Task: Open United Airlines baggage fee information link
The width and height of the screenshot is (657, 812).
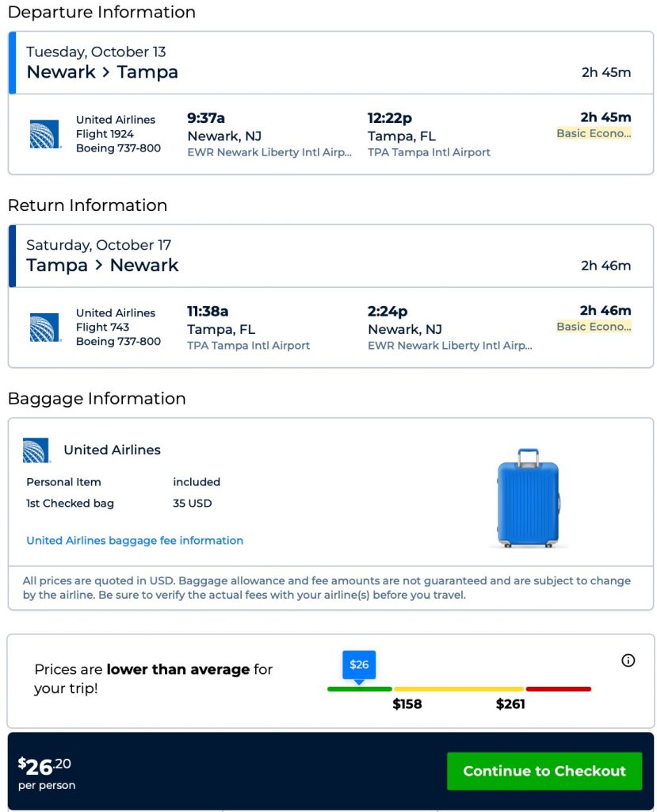Action: click(x=135, y=541)
